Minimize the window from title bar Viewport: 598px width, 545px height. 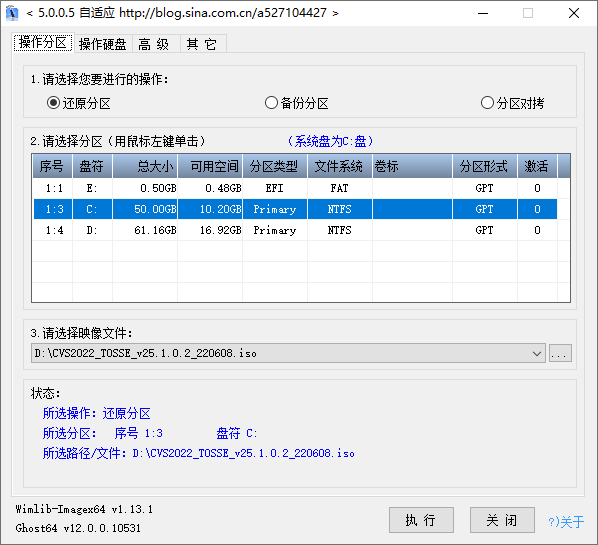coord(483,13)
